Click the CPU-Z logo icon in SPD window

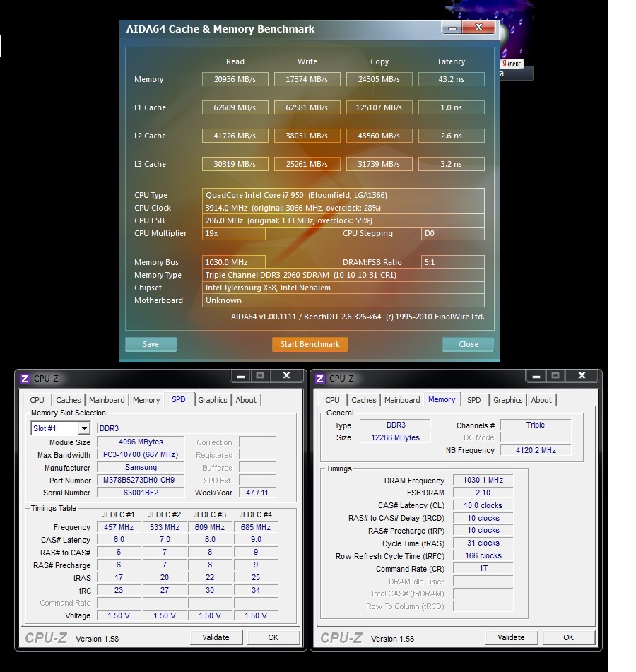point(25,379)
